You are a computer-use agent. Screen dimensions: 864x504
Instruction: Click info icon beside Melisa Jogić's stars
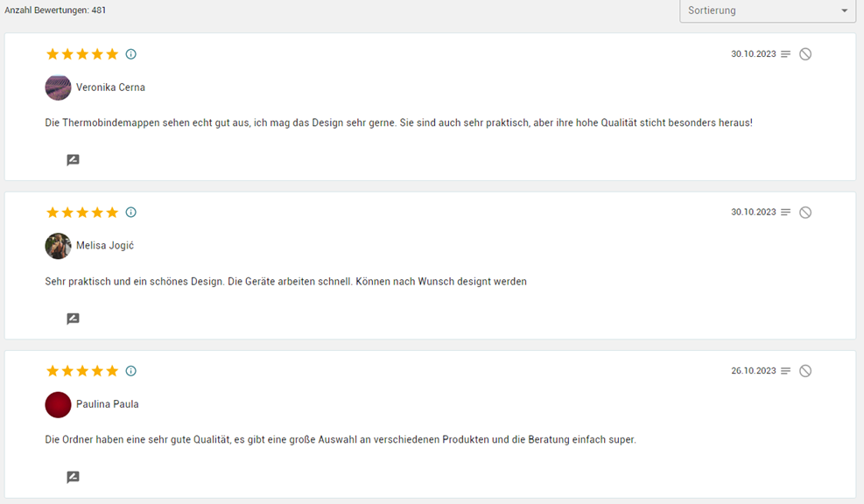[x=131, y=213]
